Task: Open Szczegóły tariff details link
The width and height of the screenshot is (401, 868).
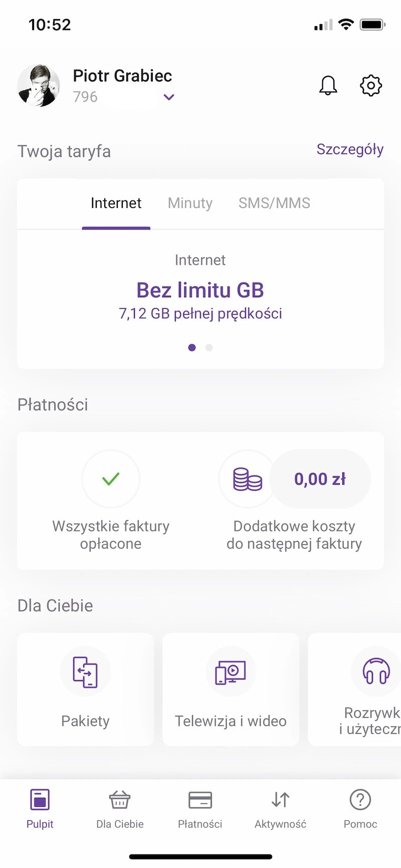Action: [350, 149]
